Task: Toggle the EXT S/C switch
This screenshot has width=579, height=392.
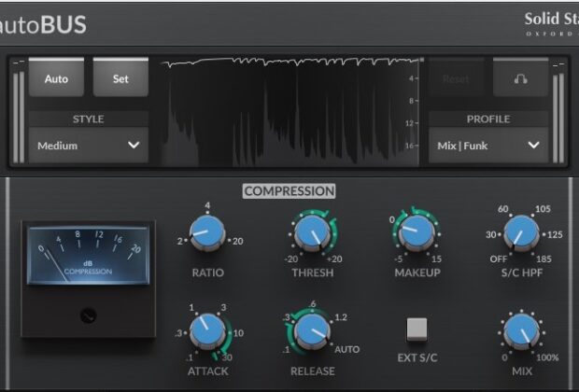Action: click(x=417, y=329)
